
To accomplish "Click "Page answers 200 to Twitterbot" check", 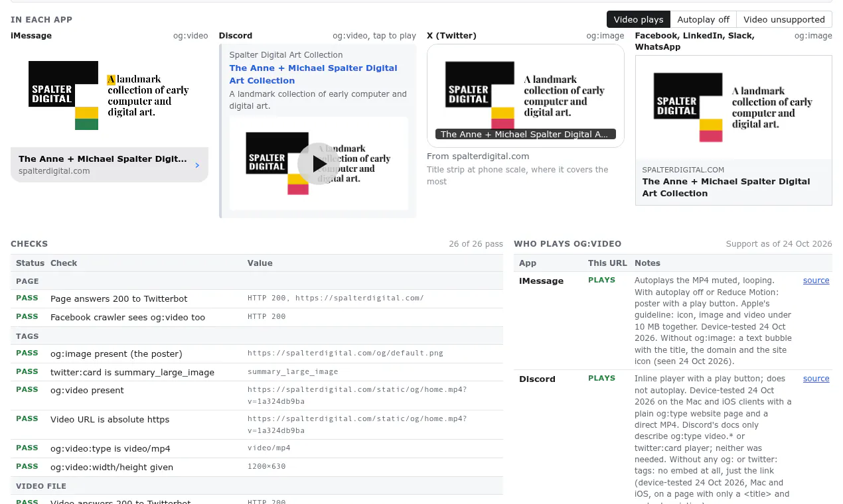I will point(119,299).
